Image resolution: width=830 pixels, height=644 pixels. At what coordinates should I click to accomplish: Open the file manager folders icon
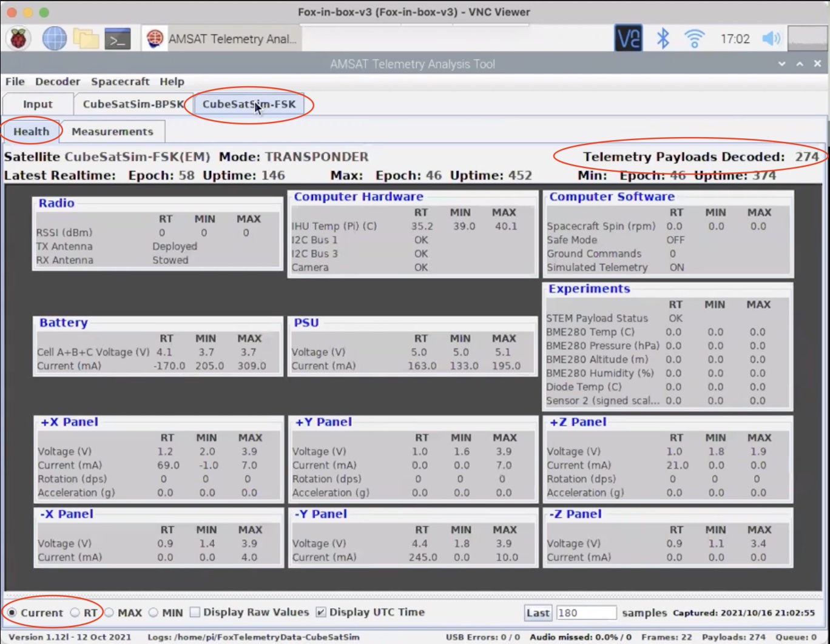pos(86,39)
